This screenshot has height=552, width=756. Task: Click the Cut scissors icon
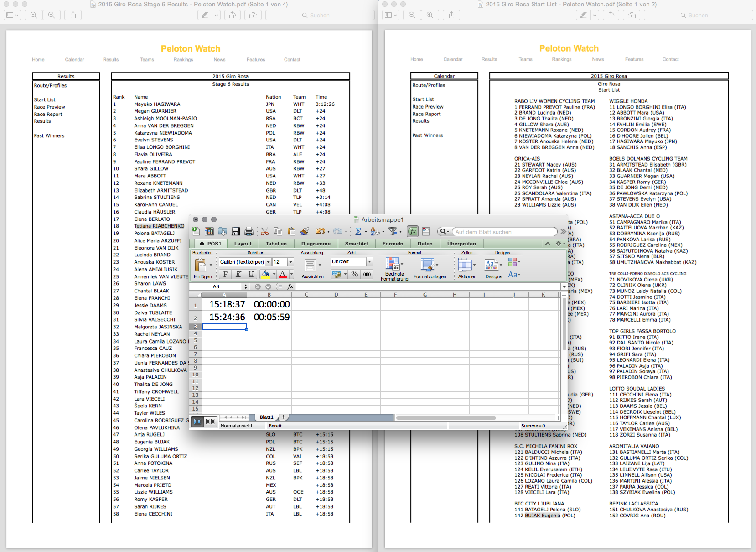point(264,231)
